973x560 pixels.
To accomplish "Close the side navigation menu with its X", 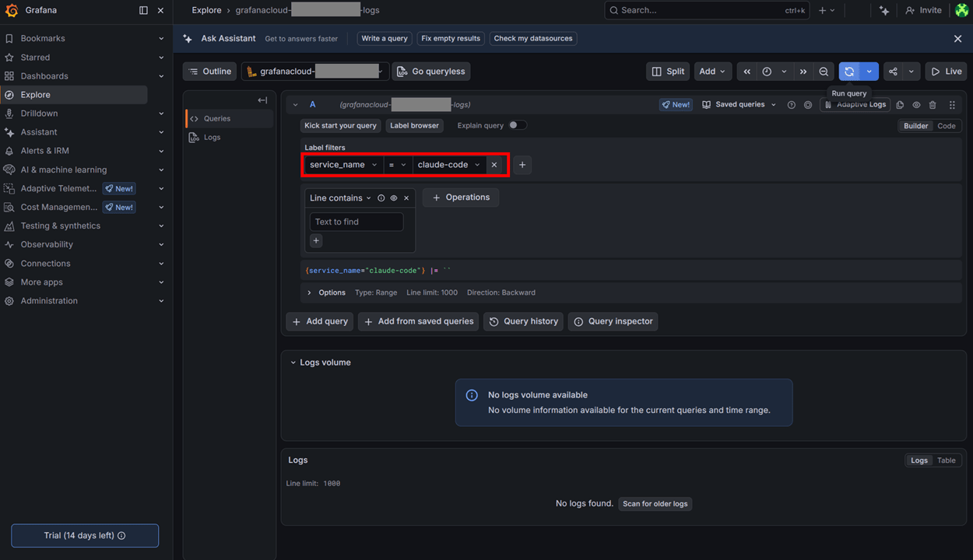I will [x=160, y=10].
